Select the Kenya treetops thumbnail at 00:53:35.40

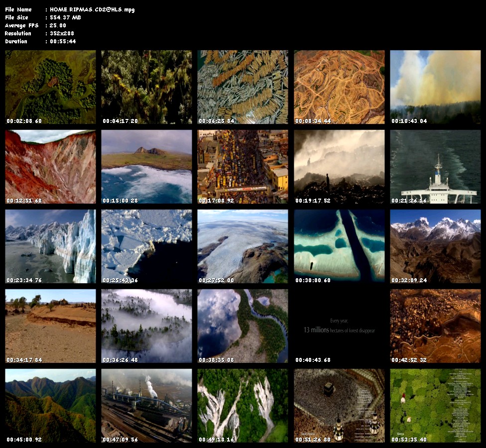[436, 406]
